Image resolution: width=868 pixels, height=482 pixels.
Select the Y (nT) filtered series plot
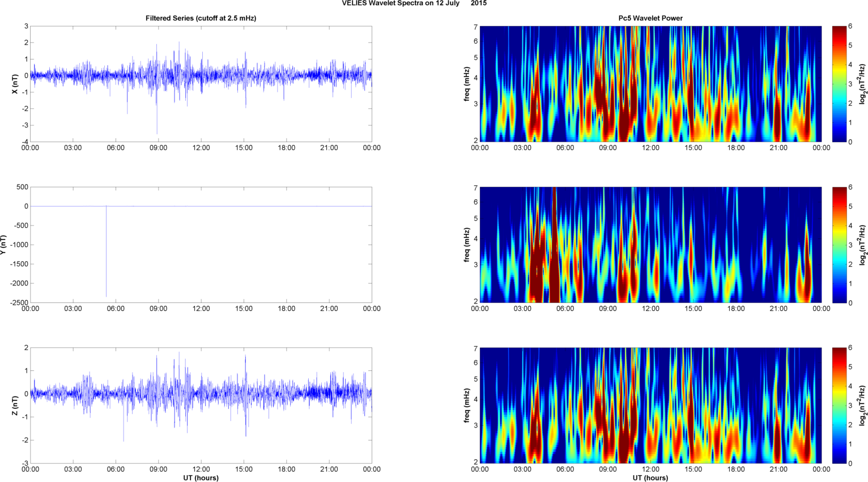pos(201,245)
